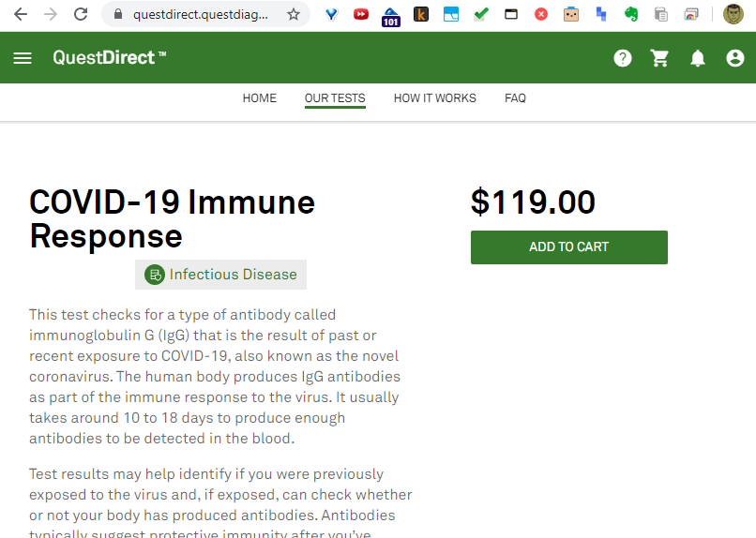Click the Infectious Disease tag link

point(233,275)
